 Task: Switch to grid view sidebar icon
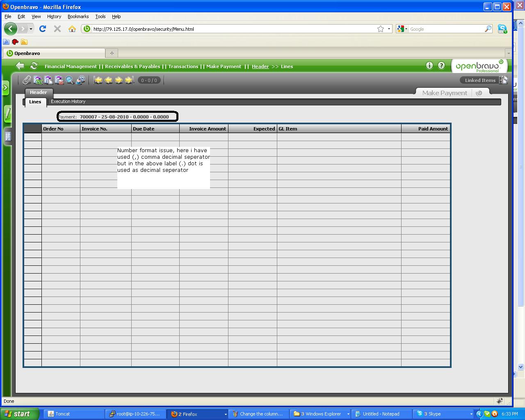(8, 137)
